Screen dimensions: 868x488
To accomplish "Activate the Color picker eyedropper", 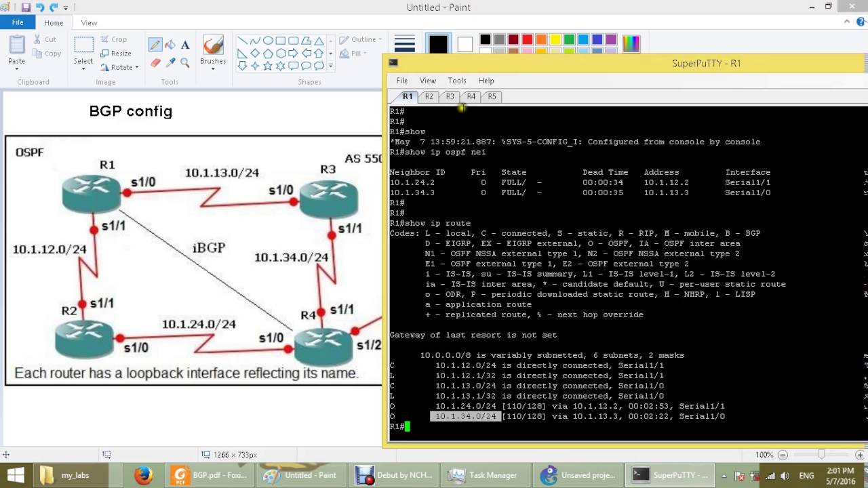I will pos(170,63).
